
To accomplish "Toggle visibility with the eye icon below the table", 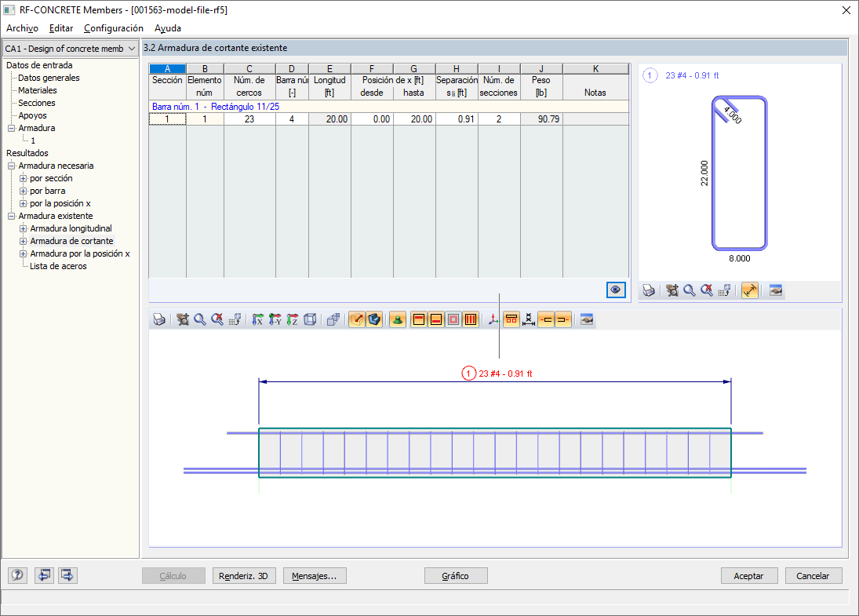I will point(616,290).
